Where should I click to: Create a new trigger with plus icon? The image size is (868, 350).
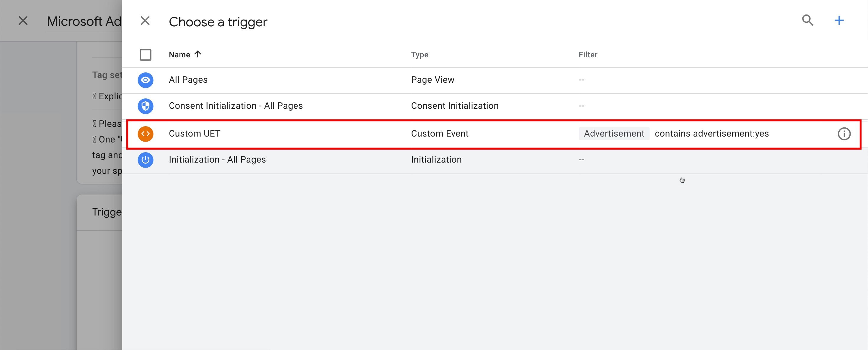click(839, 21)
